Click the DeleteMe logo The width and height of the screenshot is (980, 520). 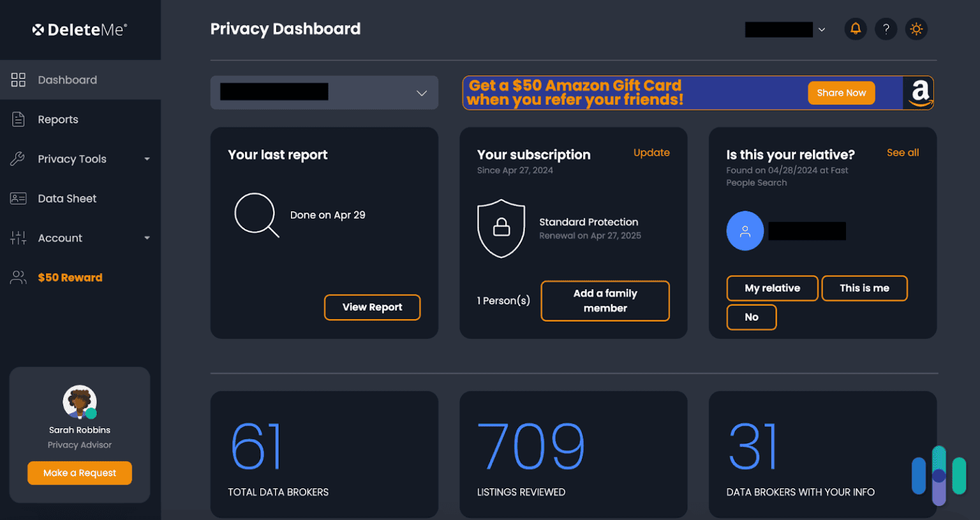(x=79, y=29)
